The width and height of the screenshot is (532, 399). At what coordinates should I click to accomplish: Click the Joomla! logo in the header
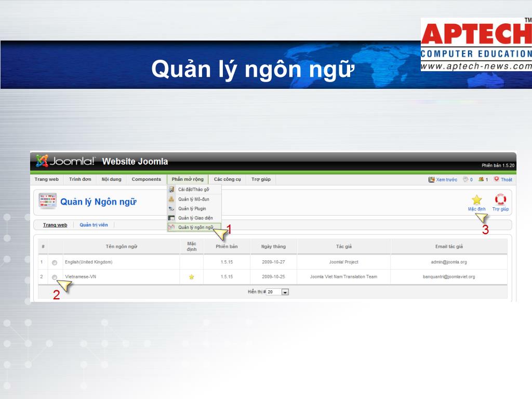65,161
